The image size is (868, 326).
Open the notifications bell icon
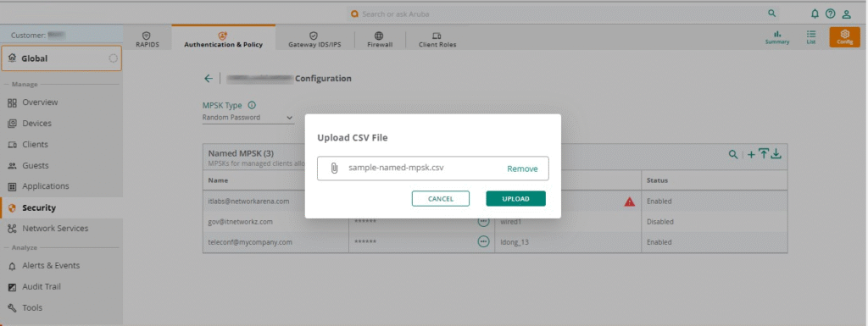[815, 14]
